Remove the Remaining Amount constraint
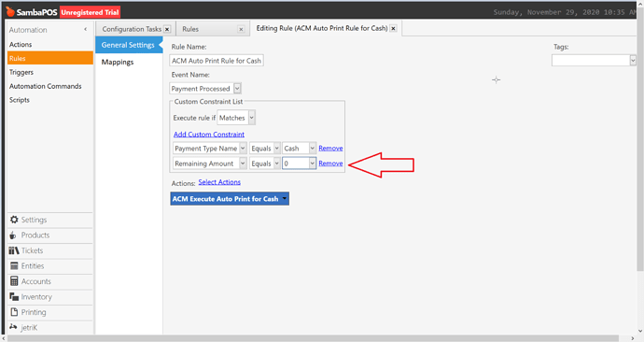The height and width of the screenshot is (342, 644). [330, 164]
